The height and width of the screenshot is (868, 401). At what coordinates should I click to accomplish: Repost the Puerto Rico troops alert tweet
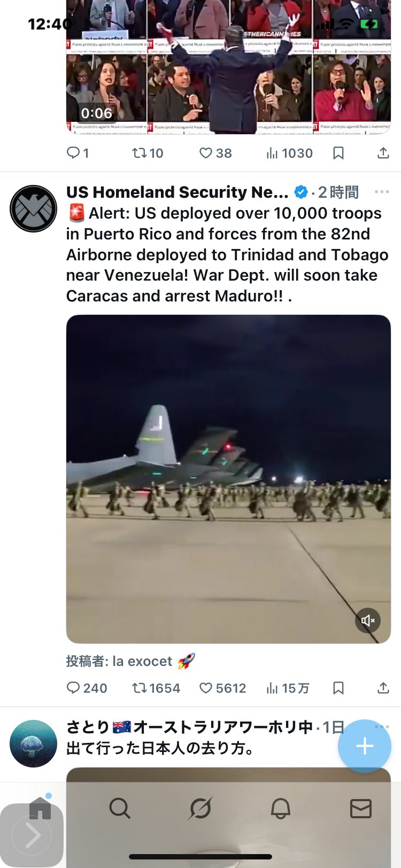[156, 688]
